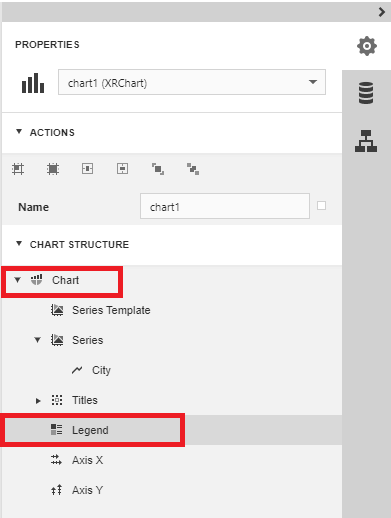Collapse the Chart Structure section
This screenshot has height=518, width=391.
[19, 244]
